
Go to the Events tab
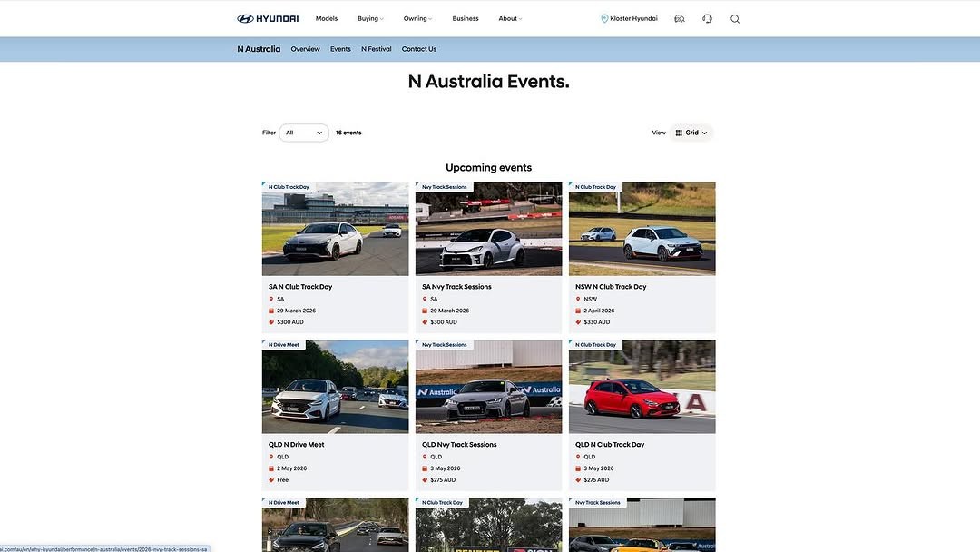(x=340, y=49)
